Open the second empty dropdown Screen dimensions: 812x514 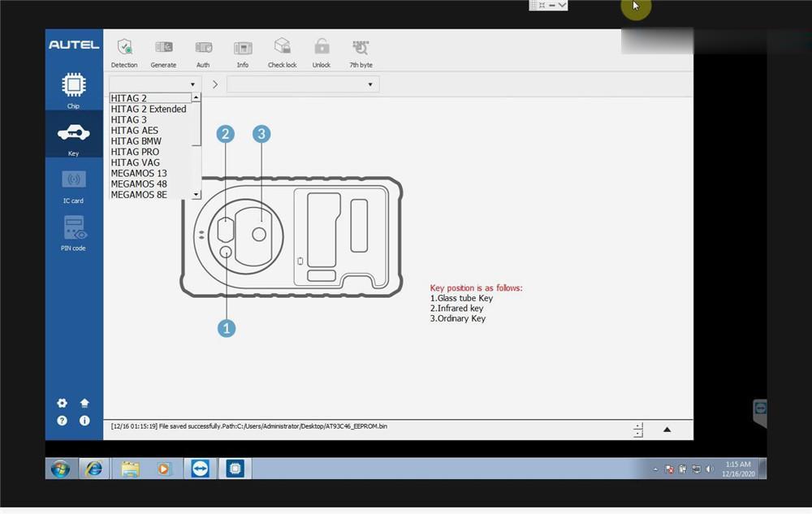[x=303, y=84]
